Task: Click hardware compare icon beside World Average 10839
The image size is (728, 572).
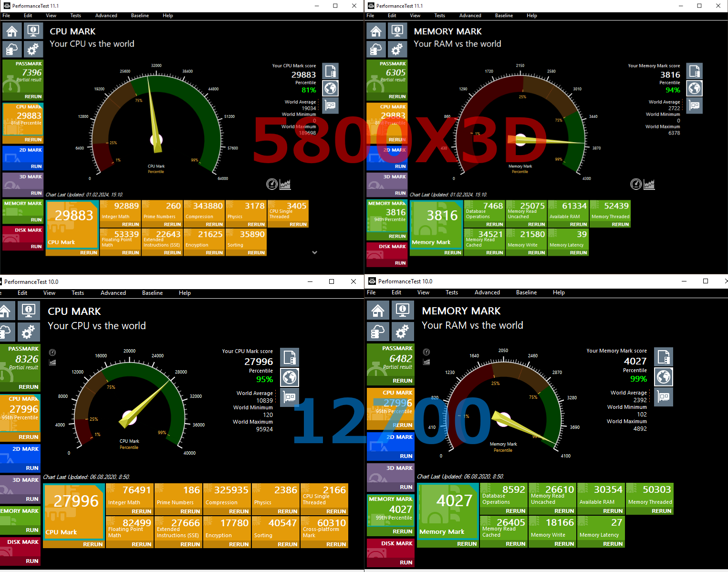Action: pyautogui.click(x=290, y=397)
